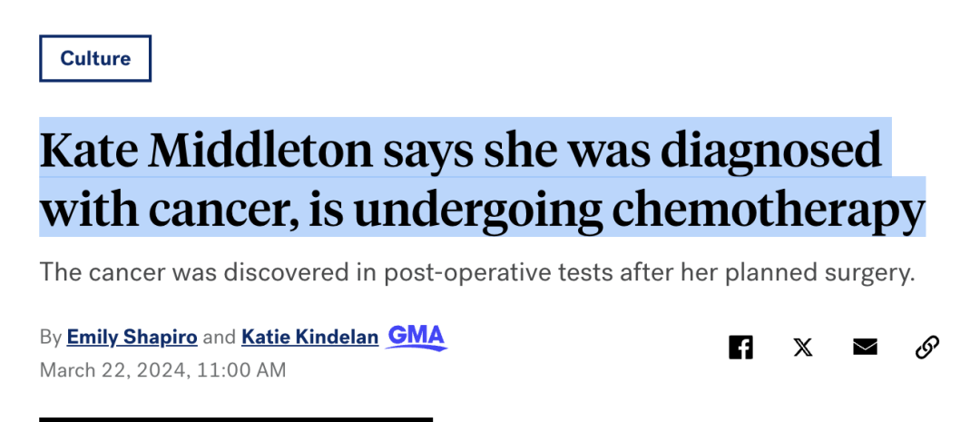Open the Culture category tag
The width and height of the screenshot is (980, 422).
[95, 58]
